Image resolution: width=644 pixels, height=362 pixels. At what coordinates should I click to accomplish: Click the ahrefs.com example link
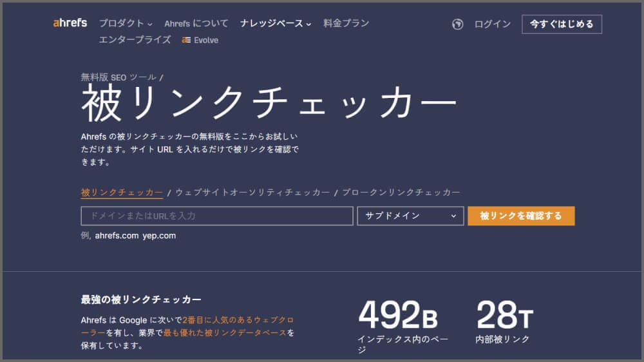click(x=117, y=236)
